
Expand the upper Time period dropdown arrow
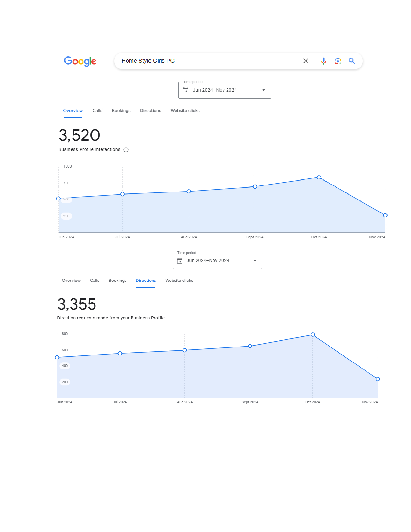click(x=264, y=90)
